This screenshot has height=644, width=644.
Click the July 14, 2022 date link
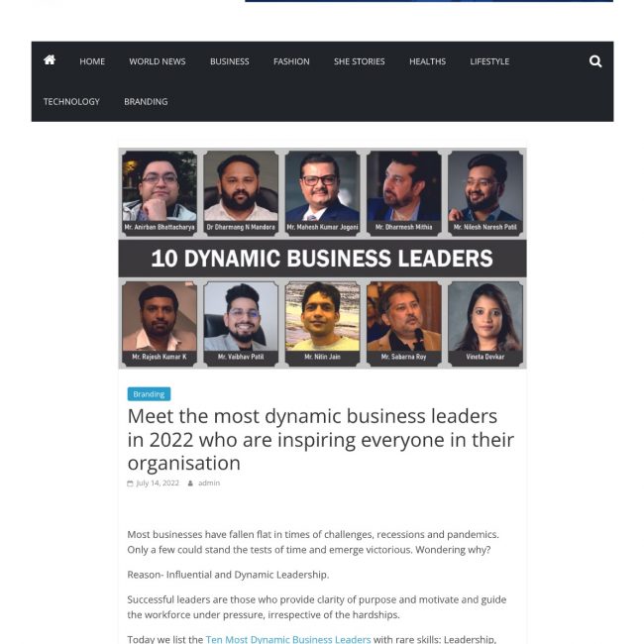tap(158, 483)
